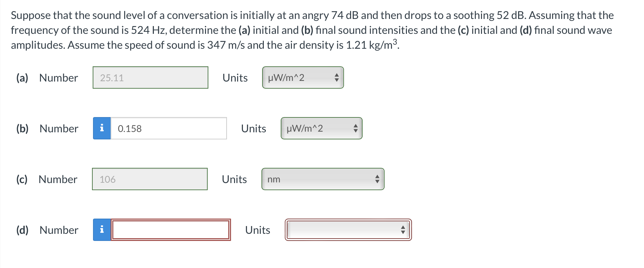Click the stepper arrows on part (a) units selector

coord(337,77)
